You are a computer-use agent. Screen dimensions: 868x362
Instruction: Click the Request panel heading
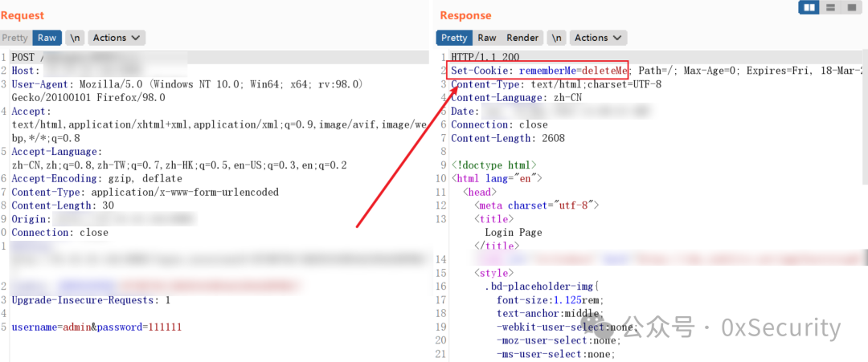pyautogui.click(x=23, y=15)
